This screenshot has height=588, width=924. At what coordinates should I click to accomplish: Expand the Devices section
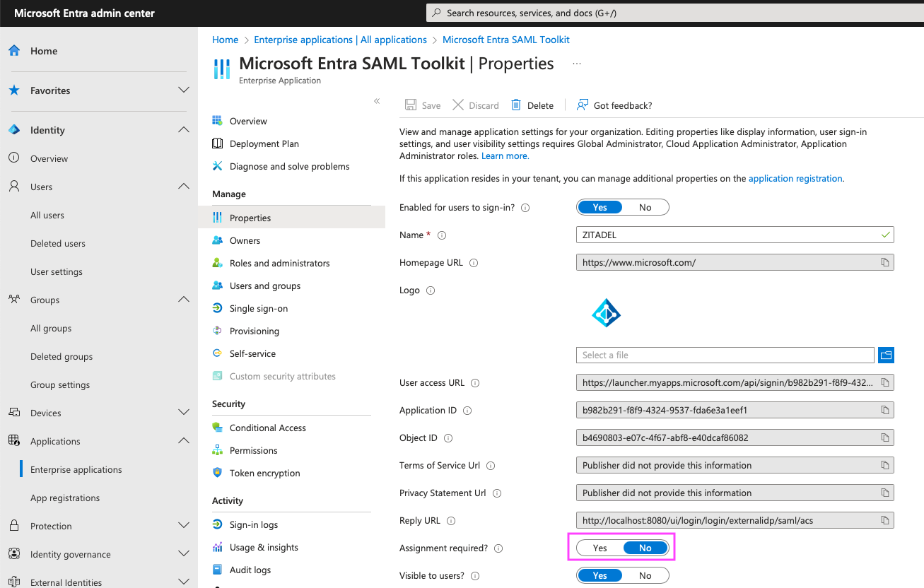(x=184, y=412)
